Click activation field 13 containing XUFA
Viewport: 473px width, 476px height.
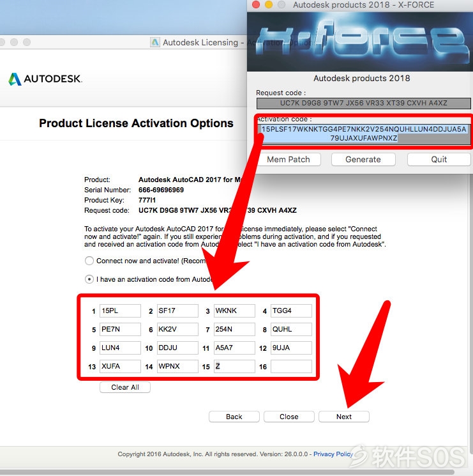click(x=120, y=366)
